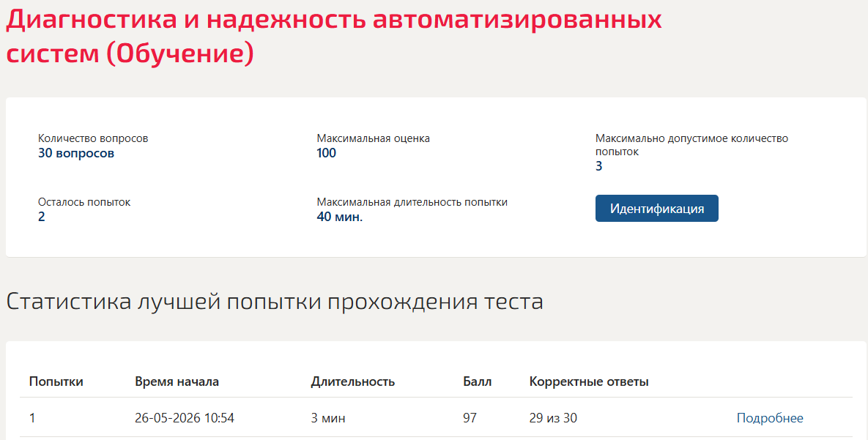The height and width of the screenshot is (440, 868).
Task: Select the 29 из 30 result cell
Action: [553, 418]
